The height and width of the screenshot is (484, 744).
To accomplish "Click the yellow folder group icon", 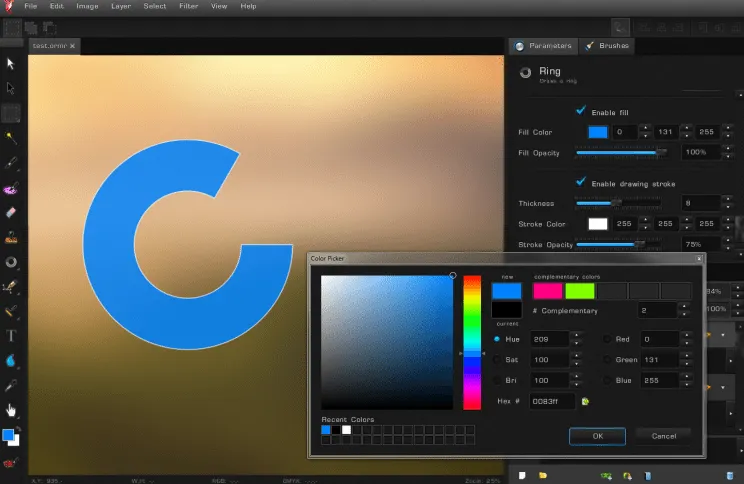I will 543,475.
